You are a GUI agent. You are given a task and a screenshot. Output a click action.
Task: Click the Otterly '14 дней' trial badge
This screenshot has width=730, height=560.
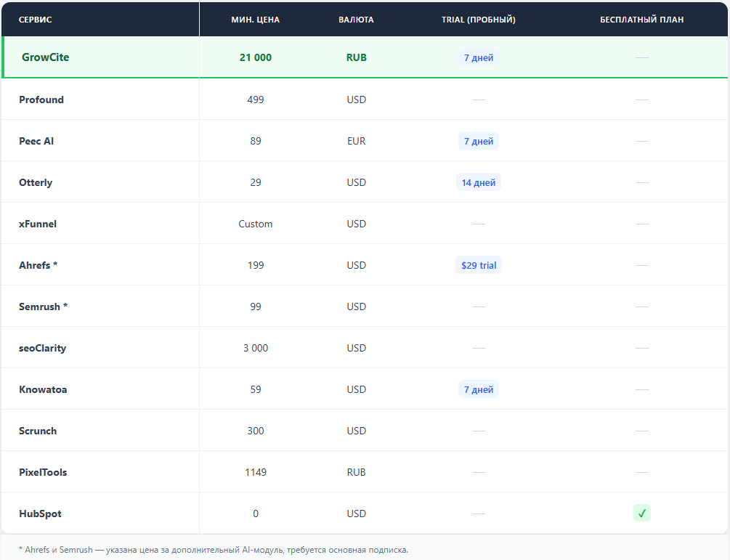pos(479,182)
